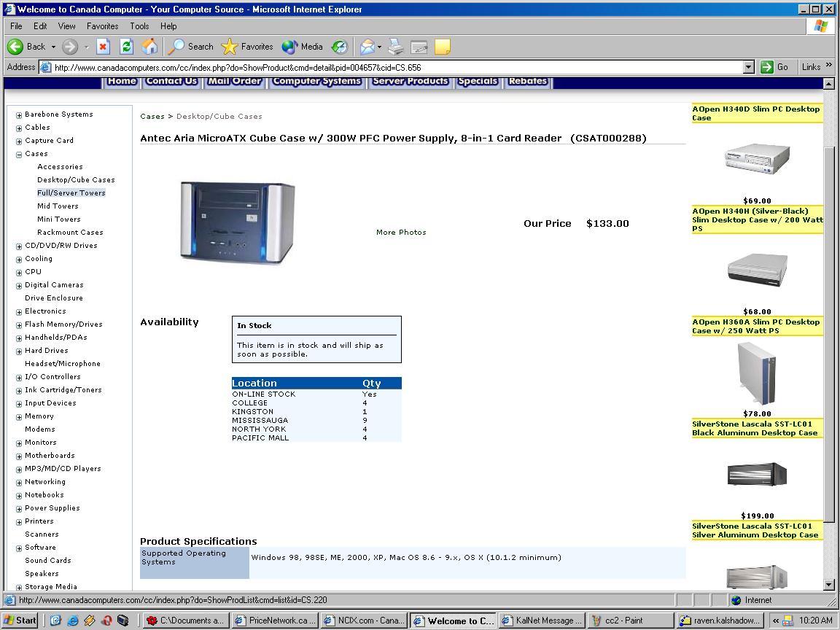Screen dimensions: 840x630
Task: Open the Favorites menu
Action: point(102,26)
